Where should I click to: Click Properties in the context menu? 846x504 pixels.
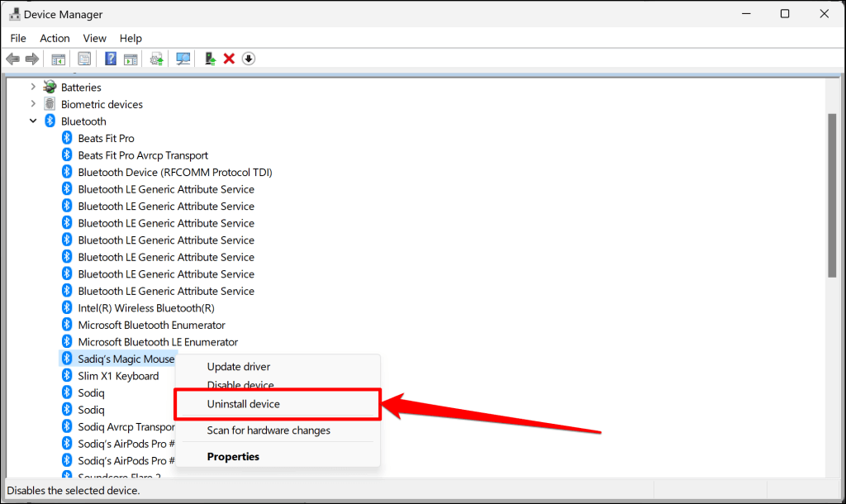click(233, 457)
